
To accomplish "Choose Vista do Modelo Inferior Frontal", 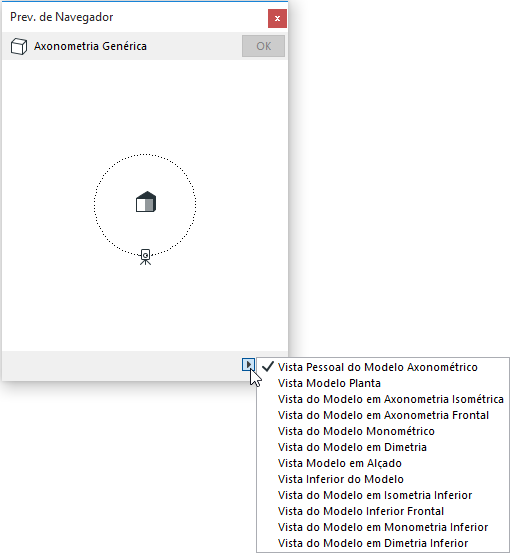I will [383, 511].
